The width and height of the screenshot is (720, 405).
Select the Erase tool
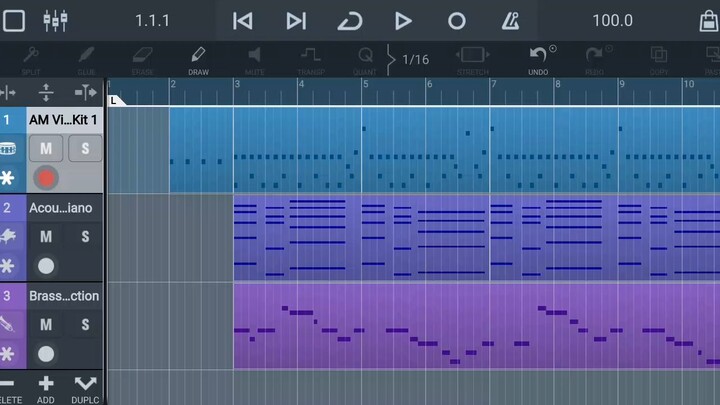pyautogui.click(x=142, y=58)
